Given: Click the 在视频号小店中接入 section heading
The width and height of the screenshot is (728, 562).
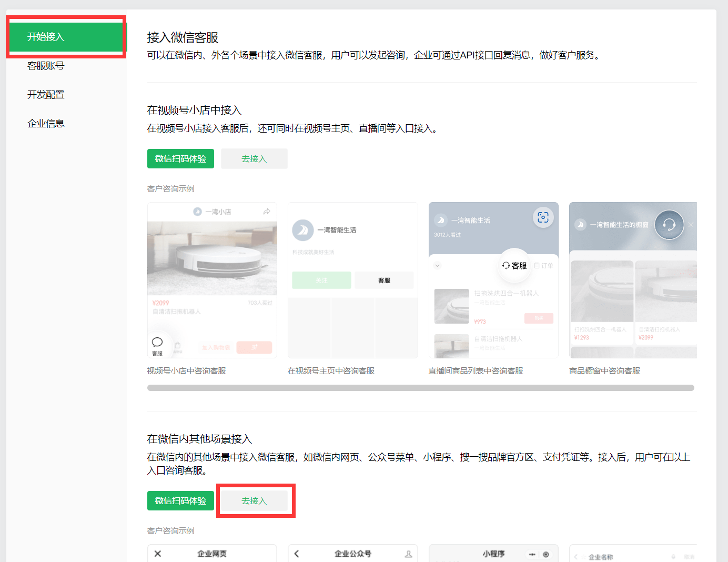Looking at the screenshot, I should pyautogui.click(x=194, y=111).
